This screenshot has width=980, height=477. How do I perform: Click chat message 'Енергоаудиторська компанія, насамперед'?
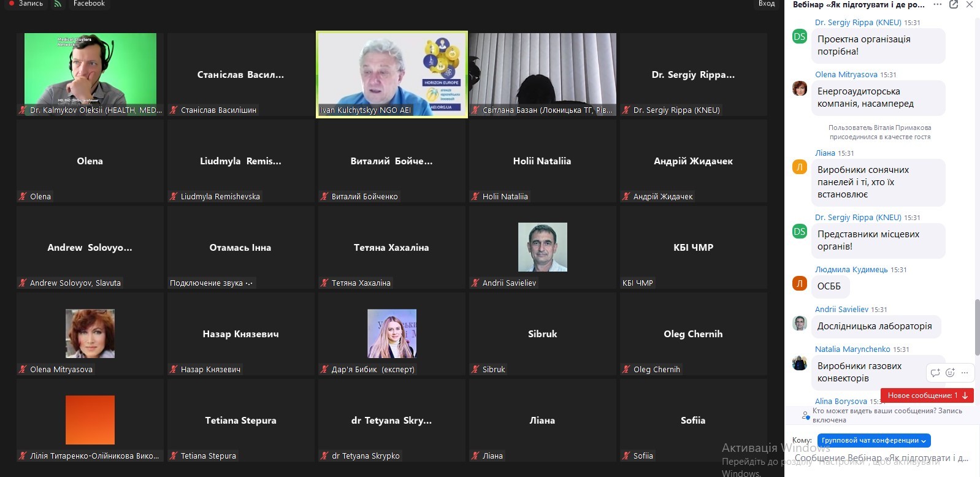[x=879, y=97]
